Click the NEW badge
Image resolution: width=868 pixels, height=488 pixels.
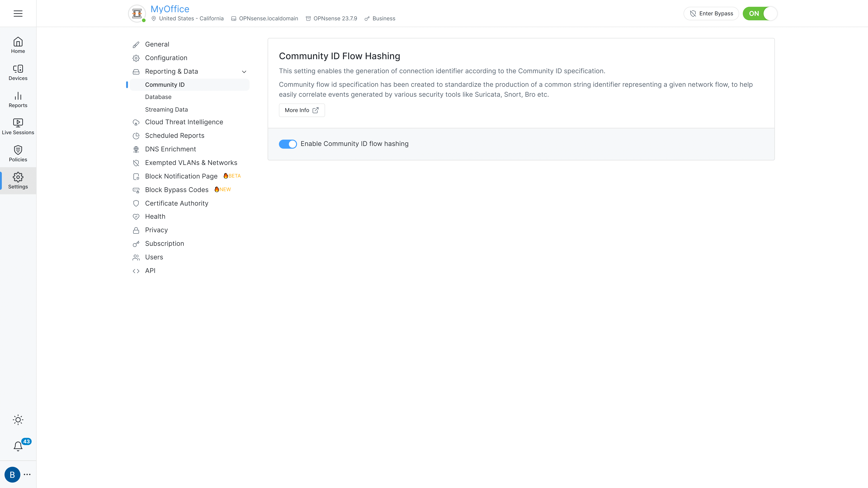[x=223, y=190]
